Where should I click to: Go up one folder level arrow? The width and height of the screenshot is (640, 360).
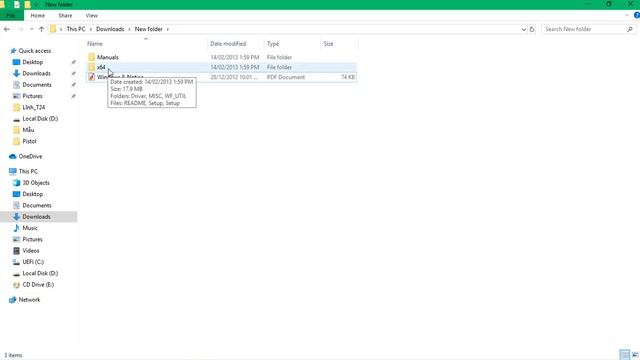(x=41, y=29)
